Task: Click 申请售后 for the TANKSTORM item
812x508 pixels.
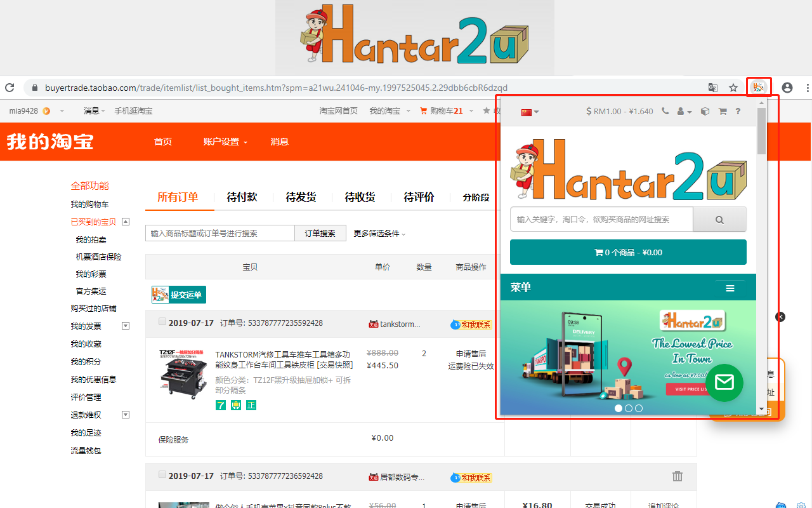Action: 471,354
